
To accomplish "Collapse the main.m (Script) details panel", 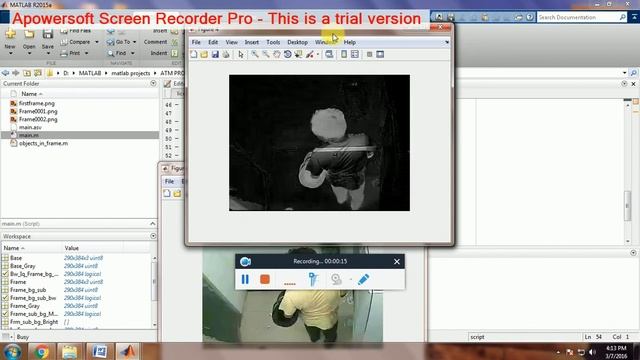I will pyautogui.click(x=153, y=224).
